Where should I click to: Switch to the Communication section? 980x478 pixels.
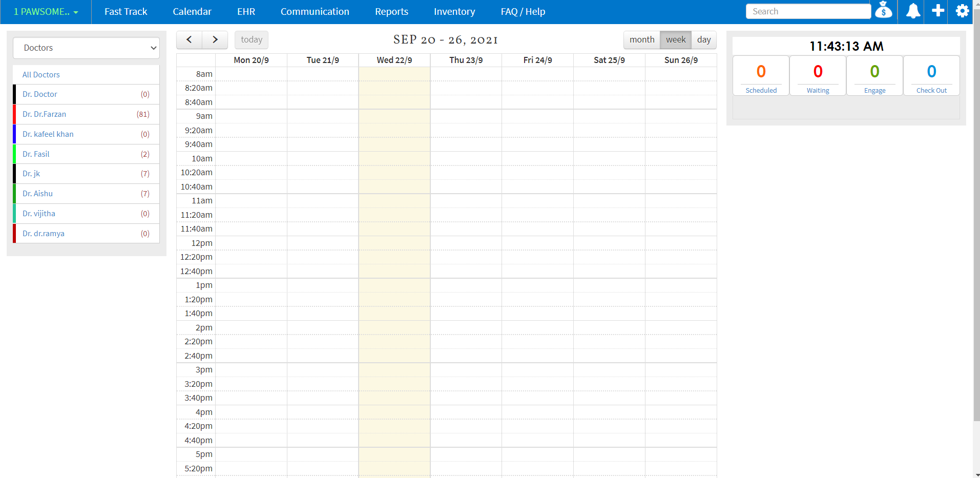tap(315, 11)
